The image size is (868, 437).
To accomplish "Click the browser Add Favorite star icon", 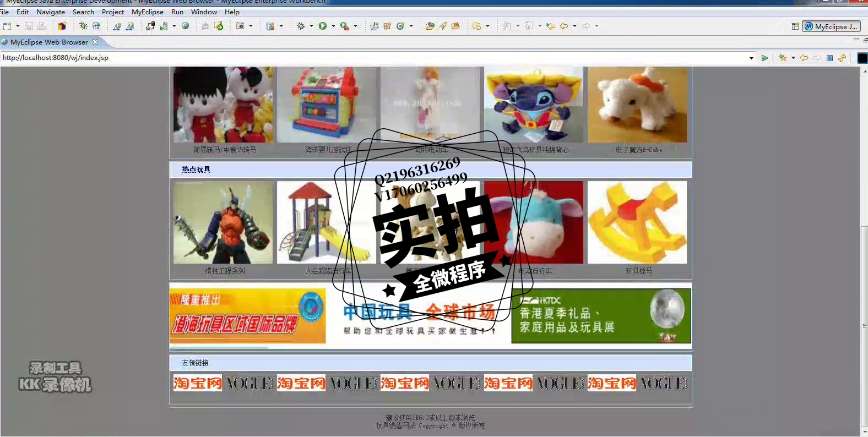I will 782,58.
